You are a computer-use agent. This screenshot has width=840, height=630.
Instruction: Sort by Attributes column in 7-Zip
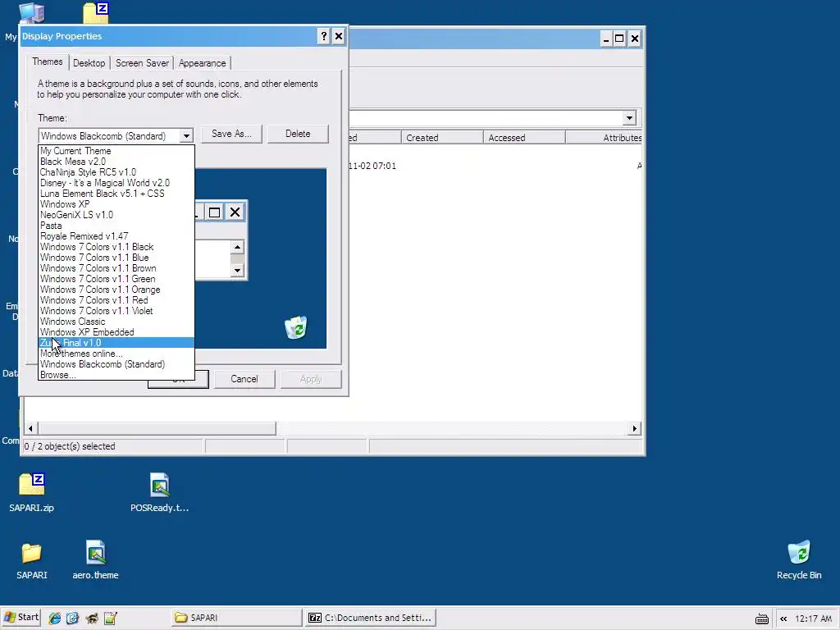coord(605,138)
